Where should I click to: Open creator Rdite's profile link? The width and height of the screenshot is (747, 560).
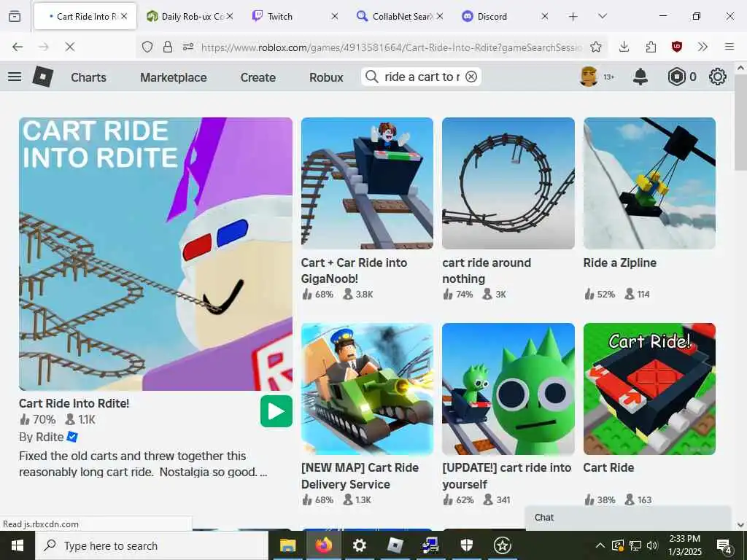click(x=50, y=437)
